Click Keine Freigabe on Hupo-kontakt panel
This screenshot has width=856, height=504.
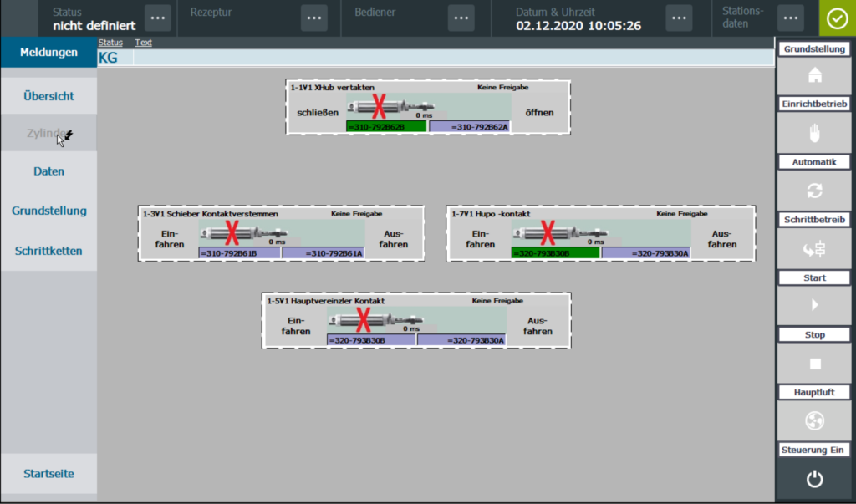click(x=682, y=214)
